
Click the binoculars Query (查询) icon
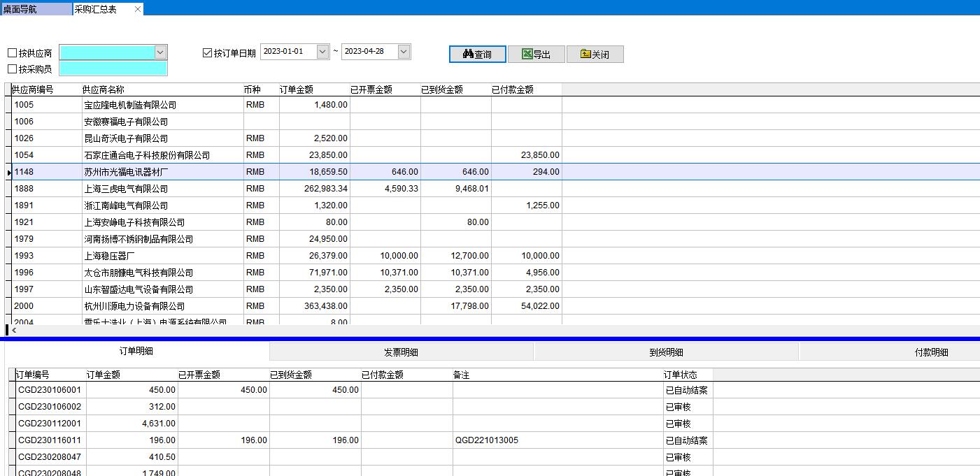click(x=469, y=54)
